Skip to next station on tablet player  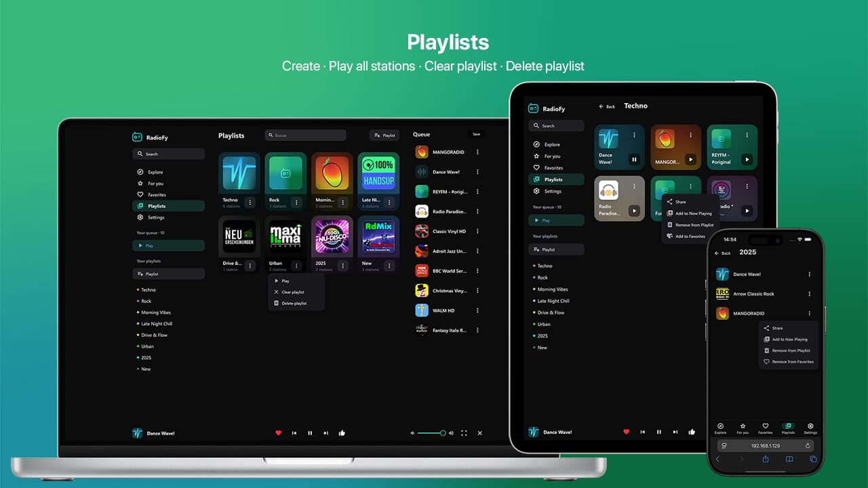tap(675, 432)
